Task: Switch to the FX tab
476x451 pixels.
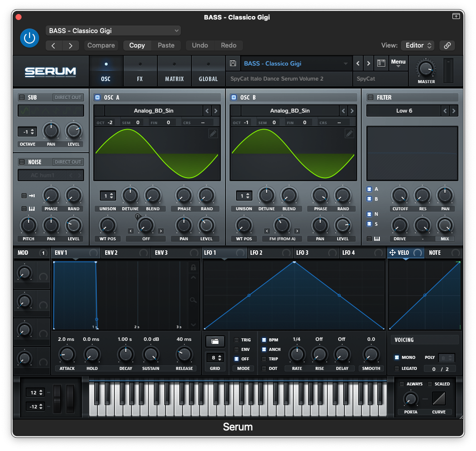Action: pyautogui.click(x=140, y=72)
